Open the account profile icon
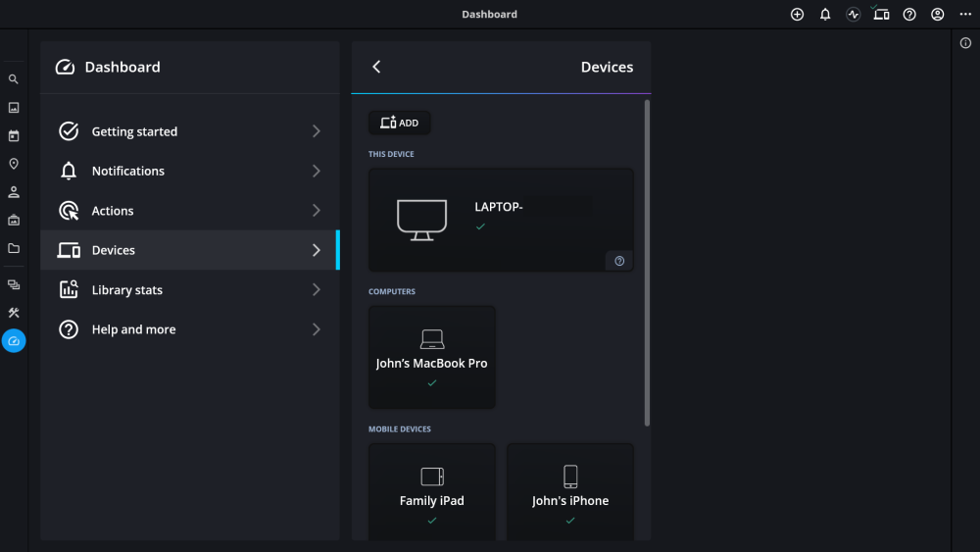The image size is (980, 552). point(938,15)
